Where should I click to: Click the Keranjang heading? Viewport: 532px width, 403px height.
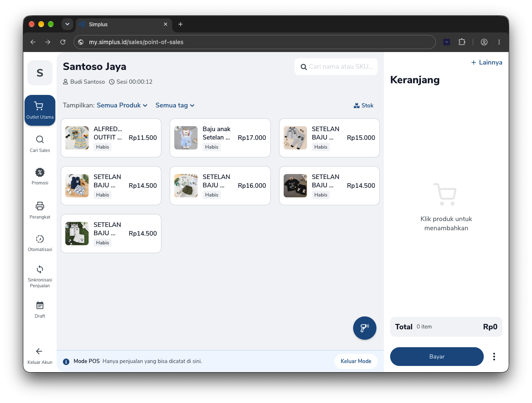click(x=415, y=80)
